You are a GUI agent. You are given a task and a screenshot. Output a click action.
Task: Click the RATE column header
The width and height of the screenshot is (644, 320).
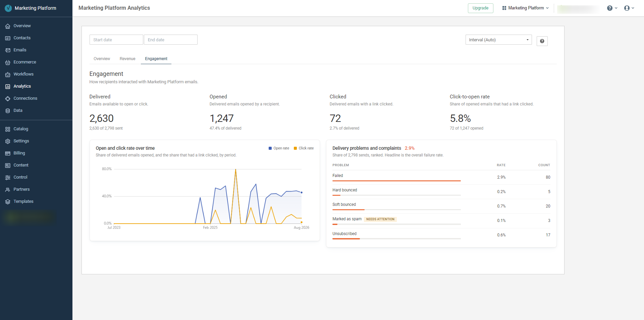(x=501, y=165)
